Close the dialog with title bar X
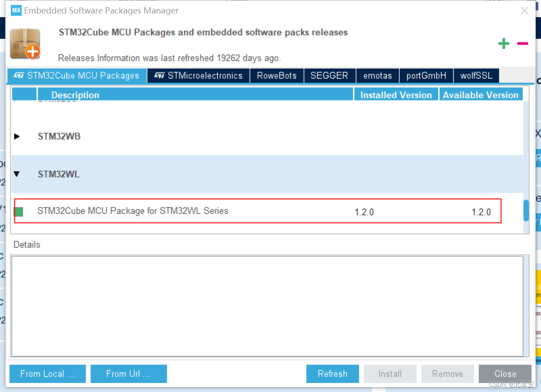 tap(524, 11)
